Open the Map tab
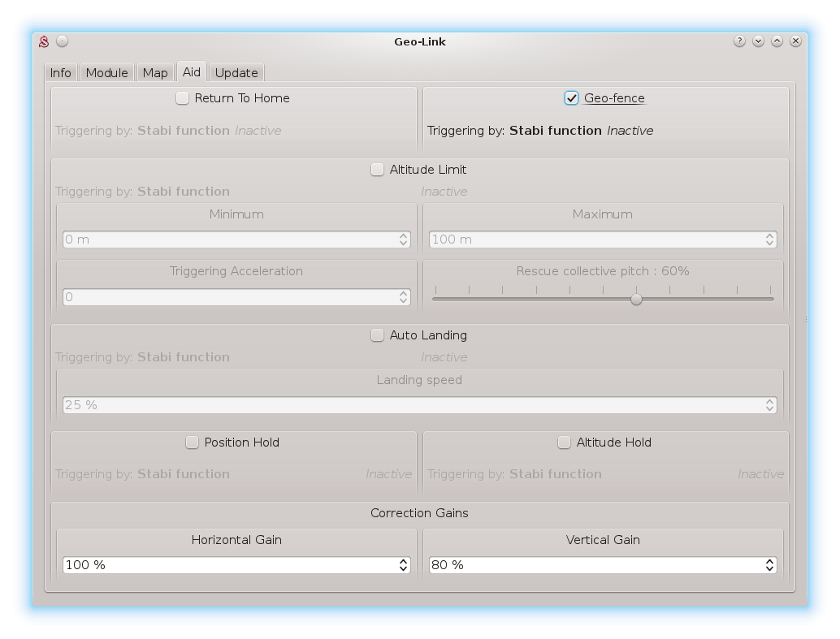 (154, 73)
